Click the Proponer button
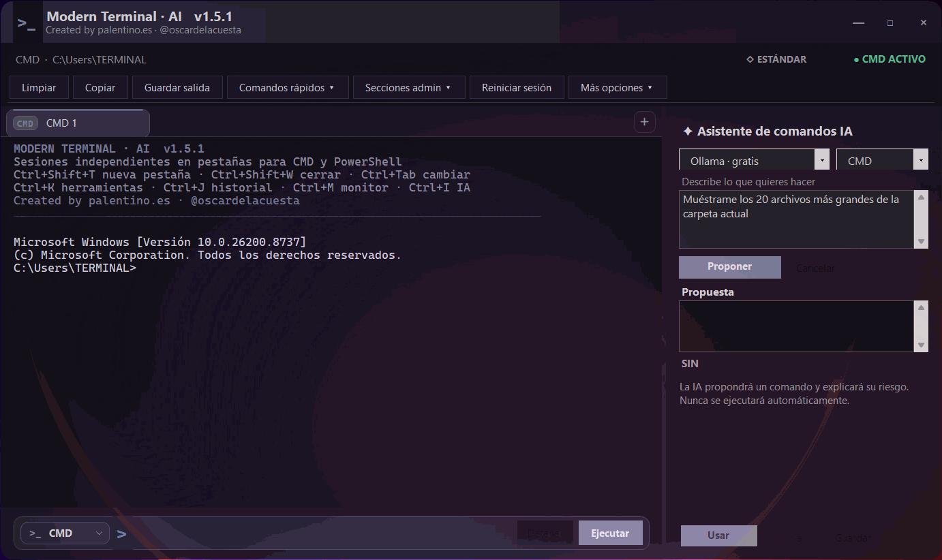The image size is (942, 560). pyautogui.click(x=730, y=266)
